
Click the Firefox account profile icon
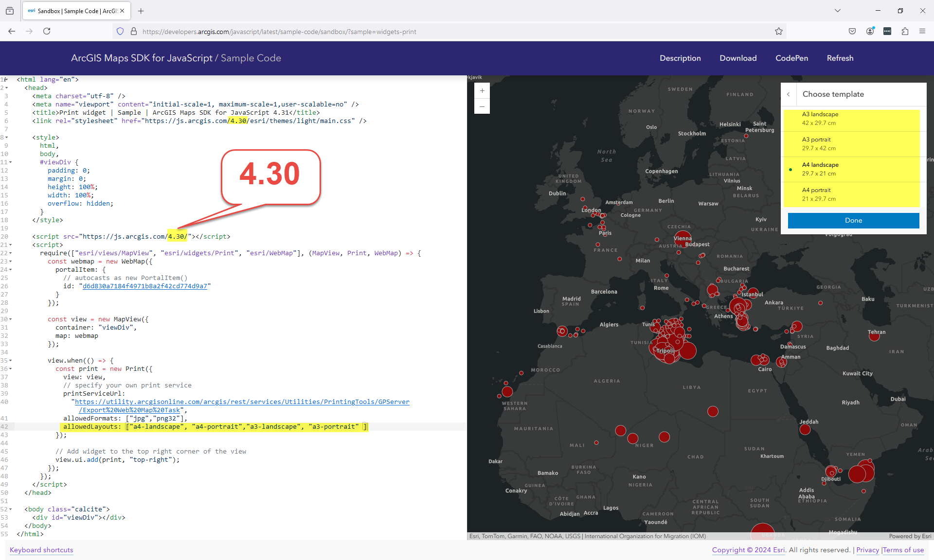coord(870,31)
